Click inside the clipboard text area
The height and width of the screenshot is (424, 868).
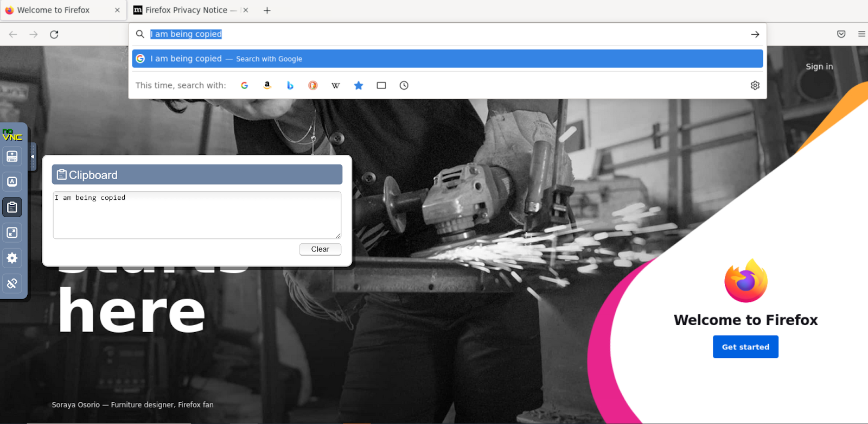click(x=197, y=215)
